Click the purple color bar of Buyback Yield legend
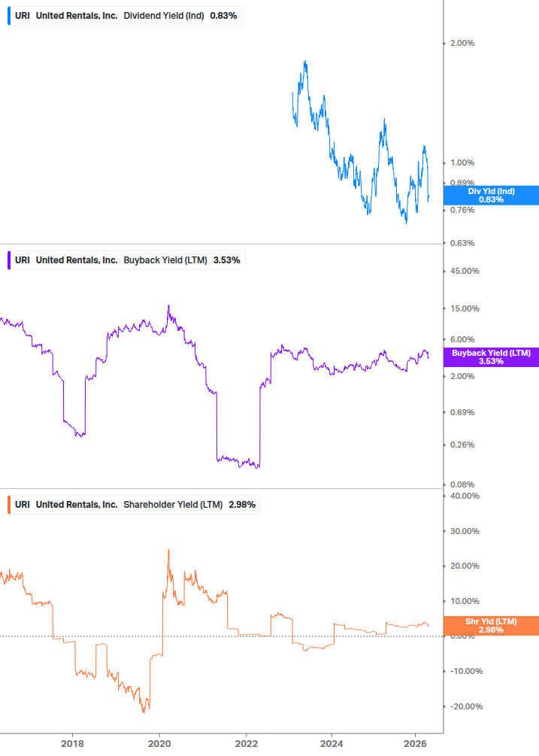The height and width of the screenshot is (756, 539). point(9,260)
